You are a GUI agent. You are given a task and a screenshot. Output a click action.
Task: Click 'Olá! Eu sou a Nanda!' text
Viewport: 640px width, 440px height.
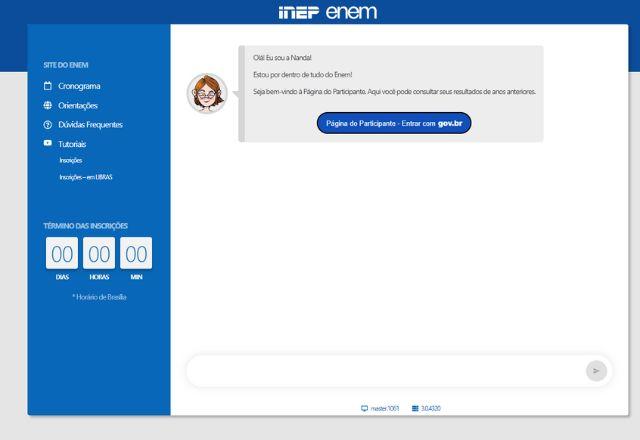coord(282,58)
